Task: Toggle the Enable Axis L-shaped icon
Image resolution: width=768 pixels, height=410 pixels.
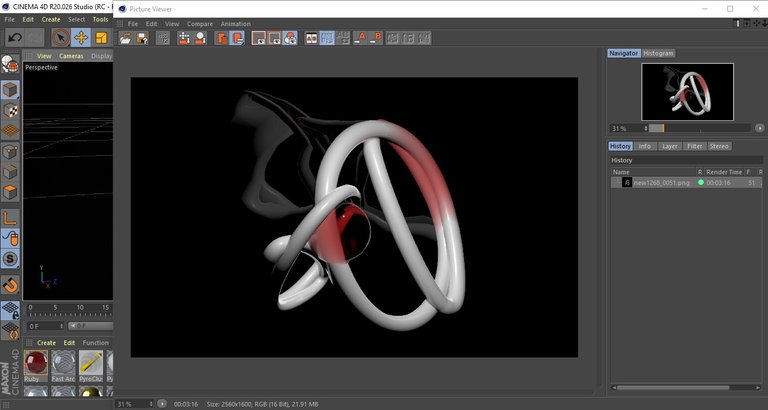Action: (10, 218)
